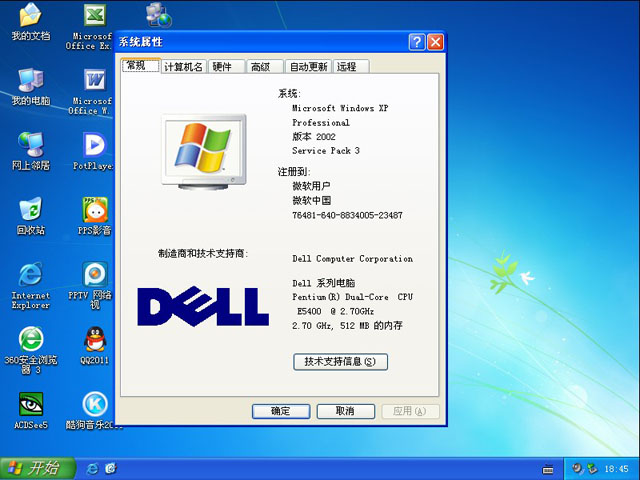Image resolution: width=640 pixels, height=480 pixels.
Task: Open the 开始 Start menu
Action: click(38, 469)
